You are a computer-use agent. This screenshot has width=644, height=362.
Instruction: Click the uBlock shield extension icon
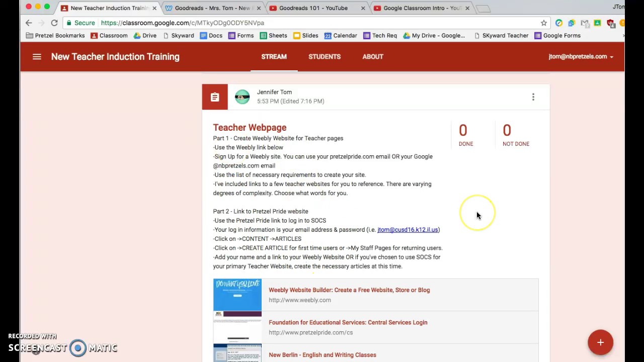coord(610,23)
